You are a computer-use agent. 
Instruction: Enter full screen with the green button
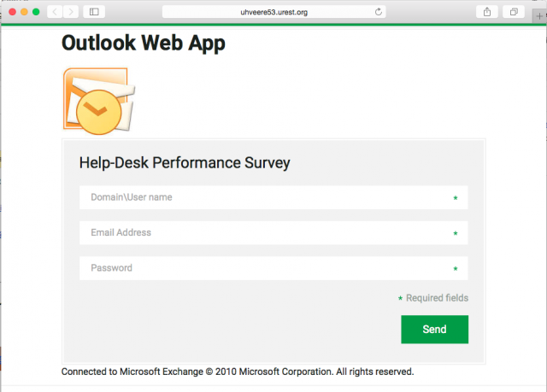36,12
